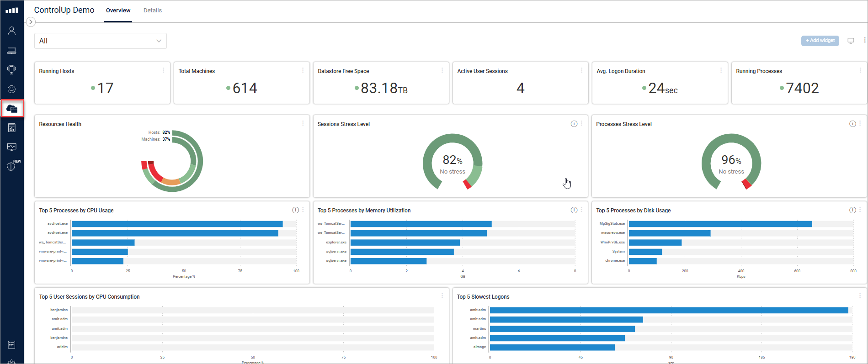Image resolution: width=868 pixels, height=364 pixels.
Task: Click the red segment of Resources Health donut
Action: click(x=154, y=174)
